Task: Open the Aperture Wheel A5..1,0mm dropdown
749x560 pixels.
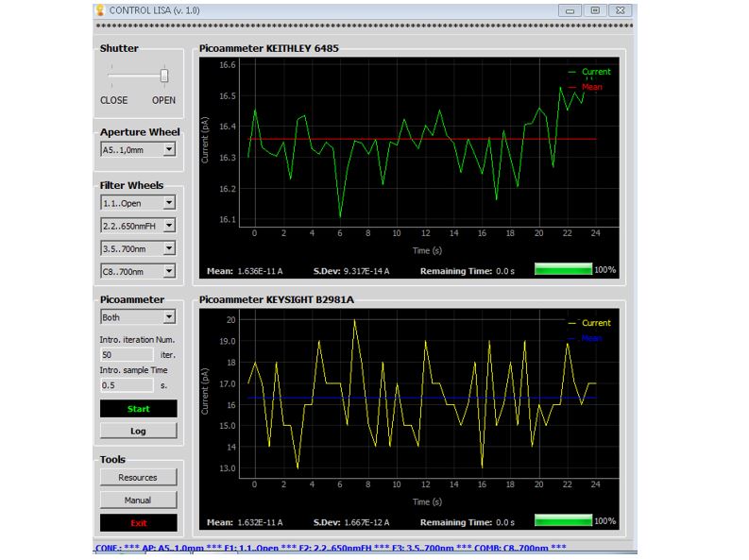Action: pos(138,149)
